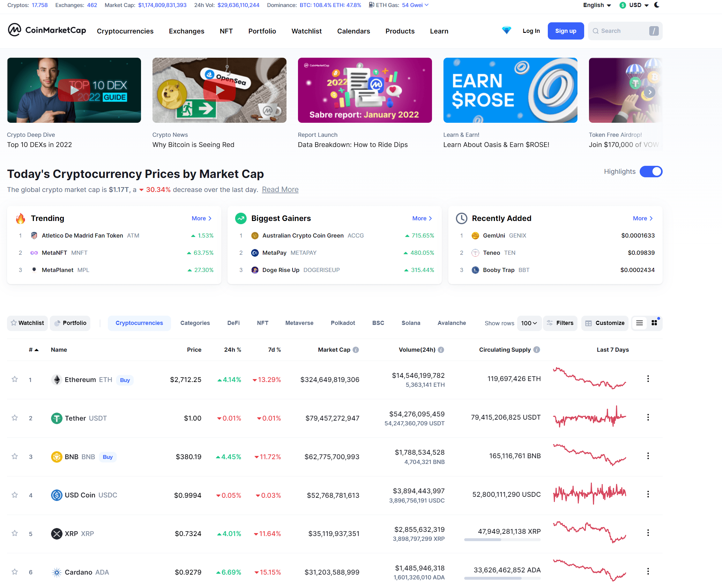Viewport: 722px width, 588px height.
Task: Open More in Trending card
Action: click(202, 218)
